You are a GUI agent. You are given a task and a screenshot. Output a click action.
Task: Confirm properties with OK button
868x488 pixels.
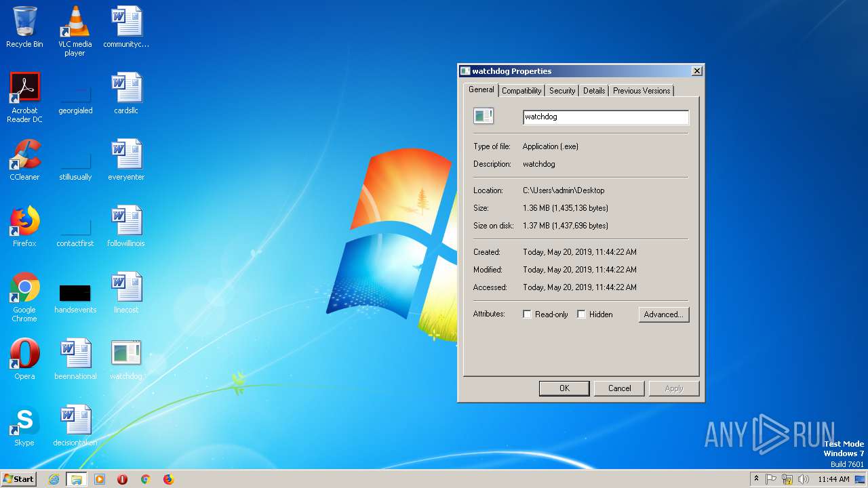[x=564, y=388]
